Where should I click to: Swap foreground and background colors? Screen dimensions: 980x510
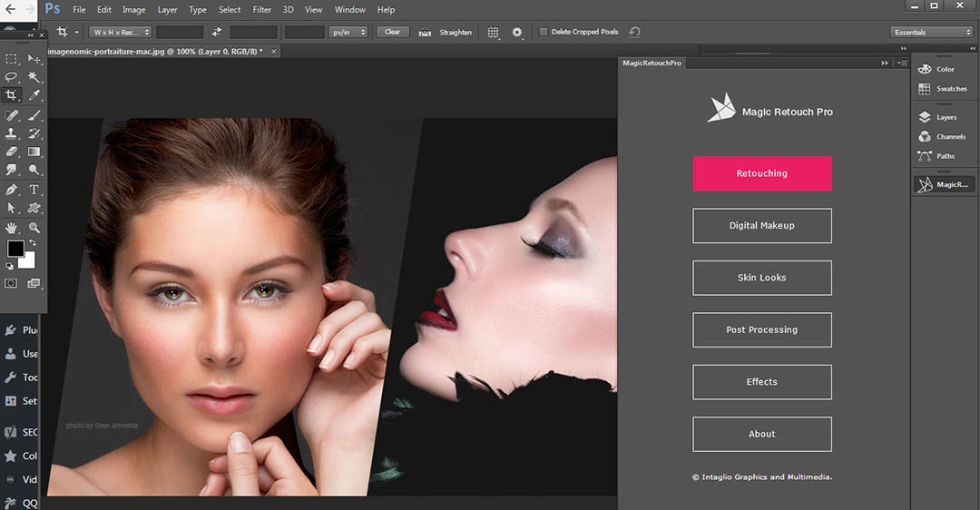click(x=33, y=242)
